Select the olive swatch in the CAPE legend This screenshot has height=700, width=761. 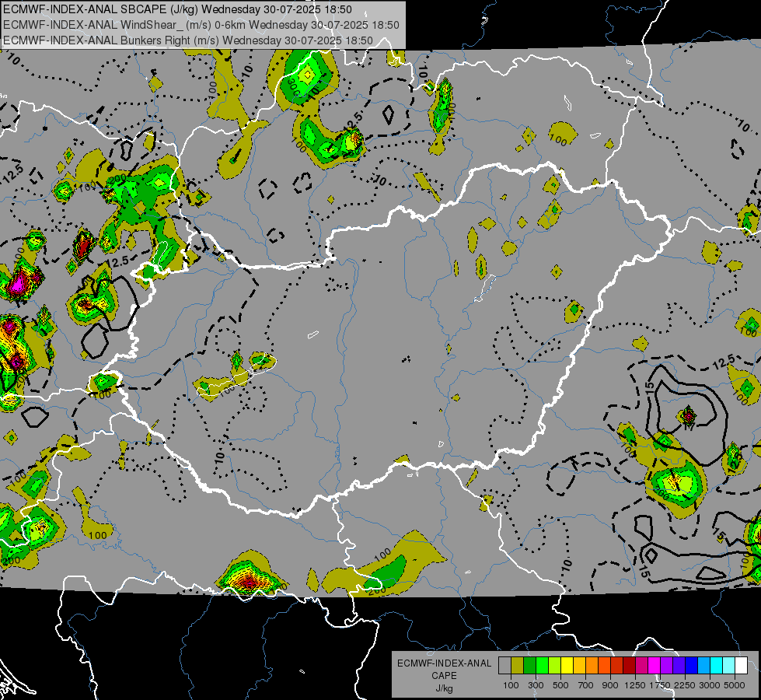pyautogui.click(x=517, y=666)
